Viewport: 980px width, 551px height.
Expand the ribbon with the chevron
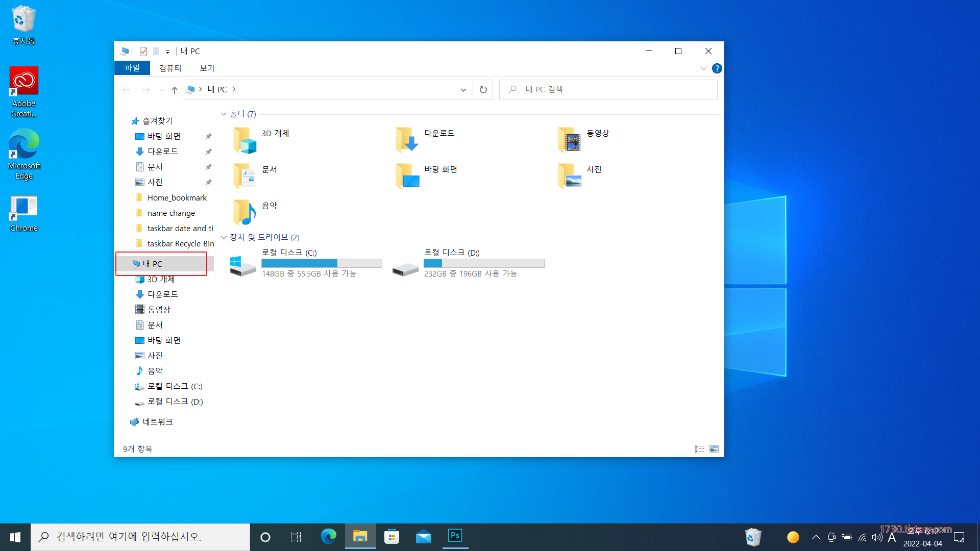[703, 68]
